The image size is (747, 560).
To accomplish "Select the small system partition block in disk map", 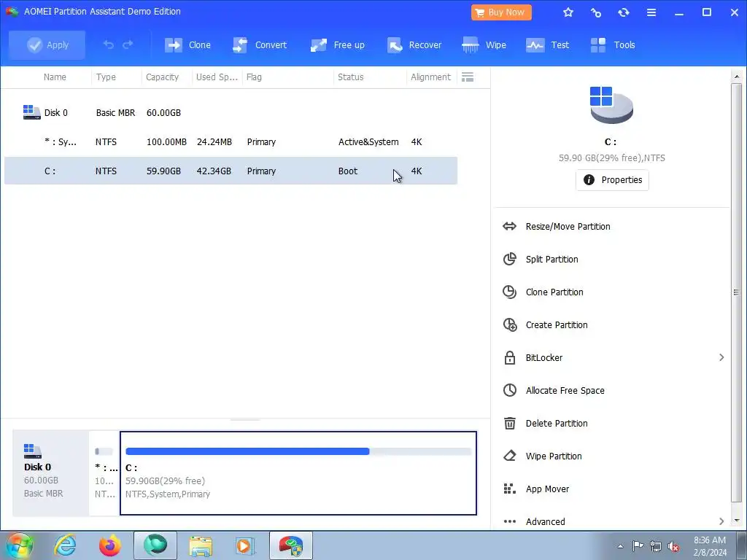I will click(x=104, y=472).
